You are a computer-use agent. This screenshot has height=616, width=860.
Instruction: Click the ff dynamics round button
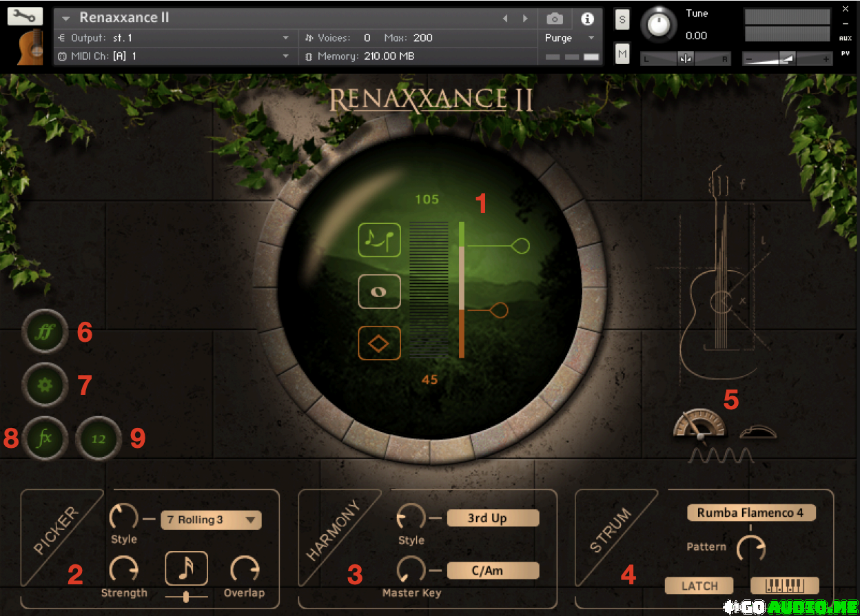pyautogui.click(x=45, y=333)
